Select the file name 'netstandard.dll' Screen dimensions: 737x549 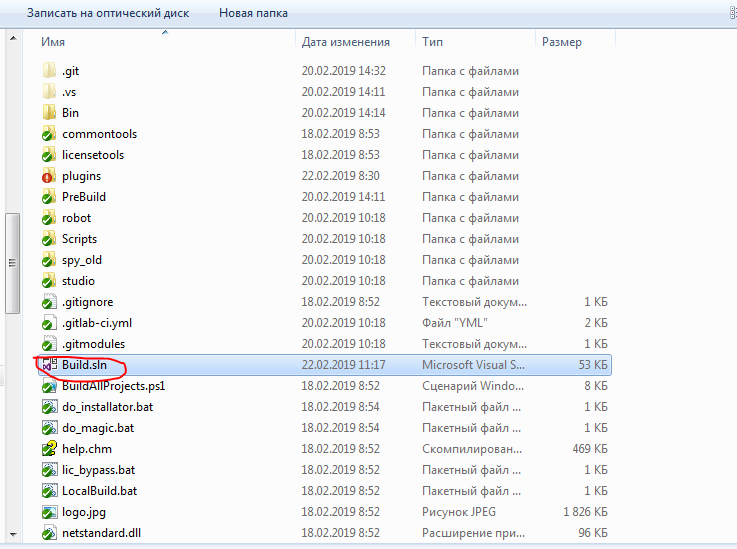click(x=102, y=533)
